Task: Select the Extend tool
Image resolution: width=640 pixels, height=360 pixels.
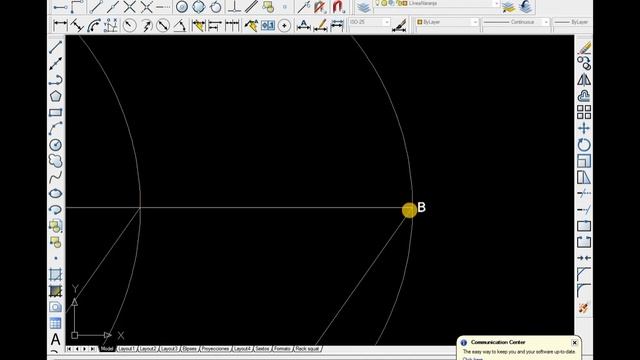Action: pyautogui.click(x=584, y=209)
